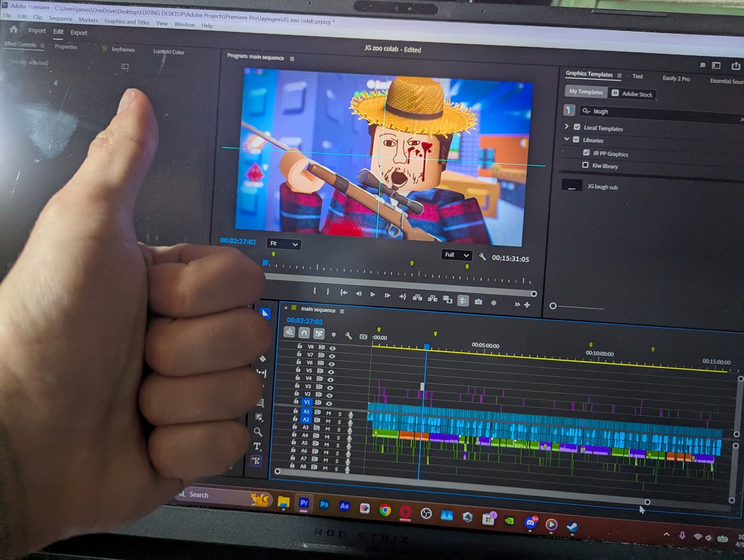Open Photoshop from taskbar
This screenshot has height=560, width=744.
[x=324, y=504]
